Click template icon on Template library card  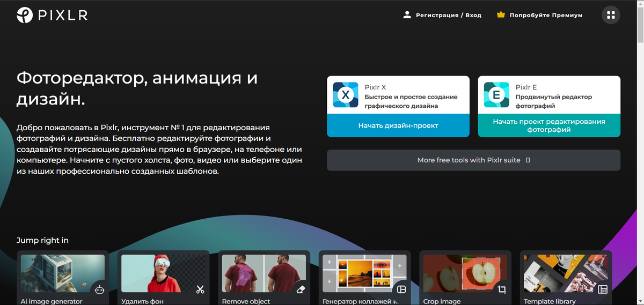pyautogui.click(x=602, y=289)
